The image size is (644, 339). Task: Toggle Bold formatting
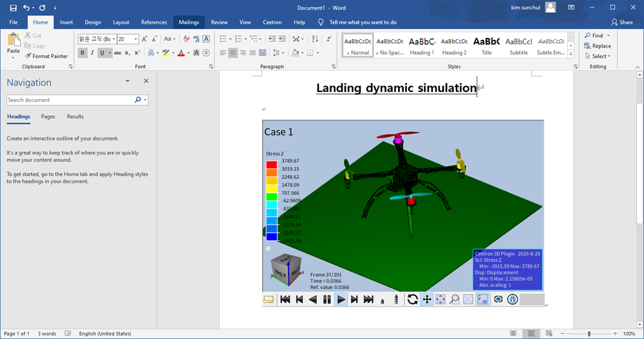point(83,53)
